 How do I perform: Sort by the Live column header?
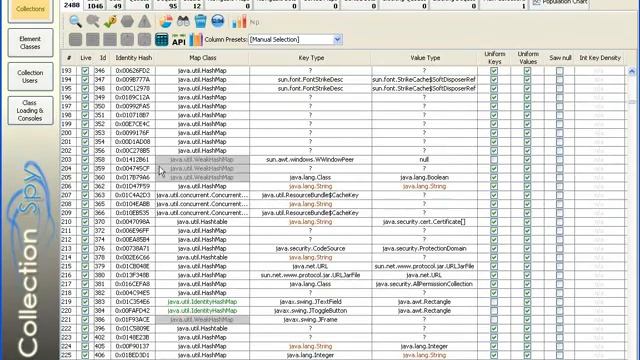(x=85, y=58)
